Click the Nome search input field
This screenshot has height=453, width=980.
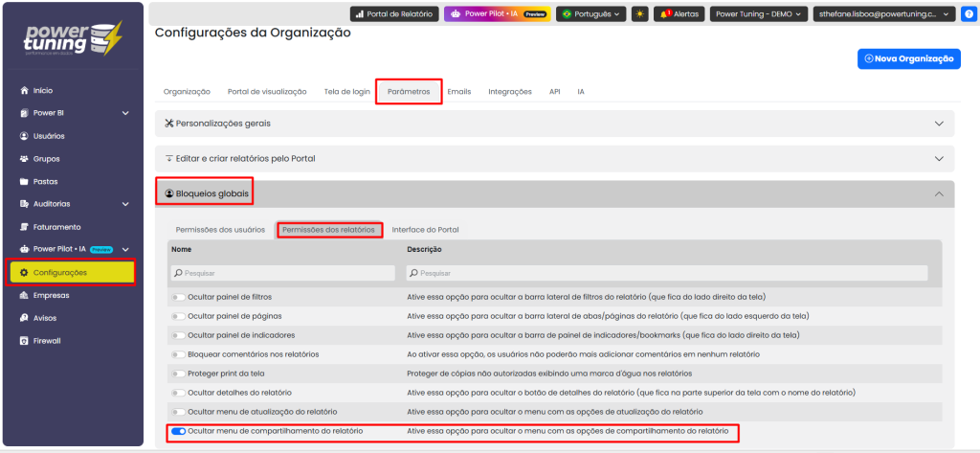[x=282, y=273]
